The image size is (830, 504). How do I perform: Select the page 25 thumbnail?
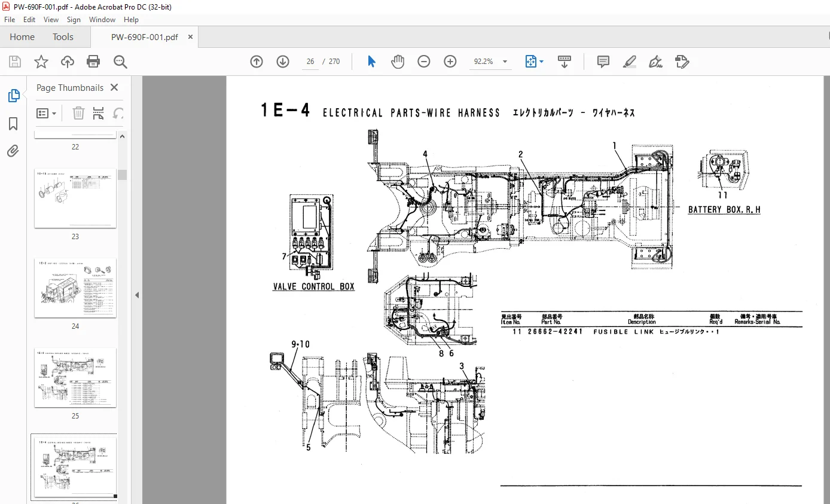click(75, 377)
